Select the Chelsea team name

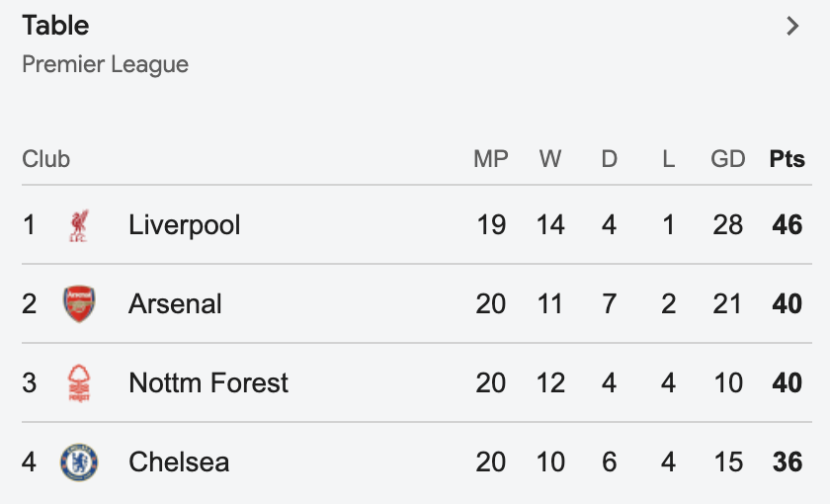pyautogui.click(x=179, y=462)
